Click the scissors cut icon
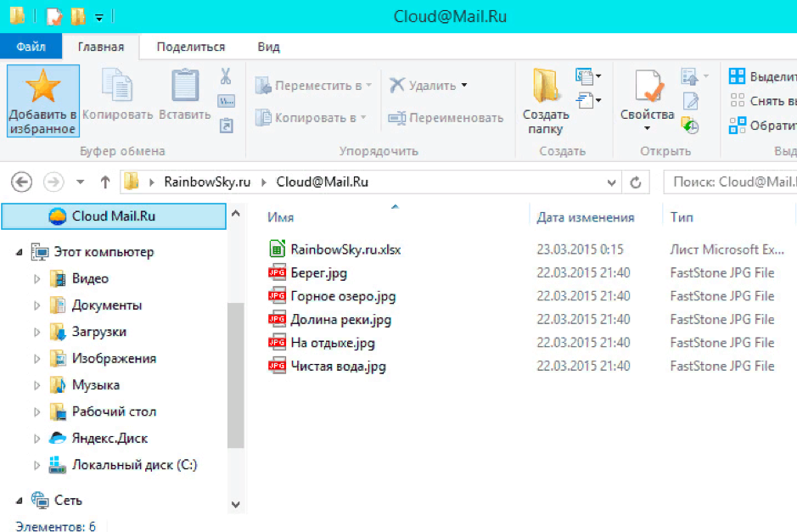This screenshot has height=532, width=797. [226, 76]
